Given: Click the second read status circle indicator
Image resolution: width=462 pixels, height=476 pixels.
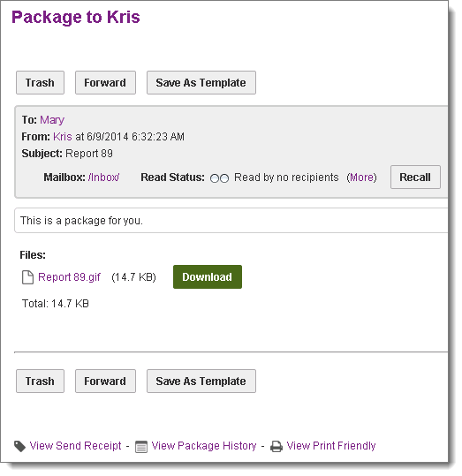Looking at the screenshot, I should click(x=224, y=178).
